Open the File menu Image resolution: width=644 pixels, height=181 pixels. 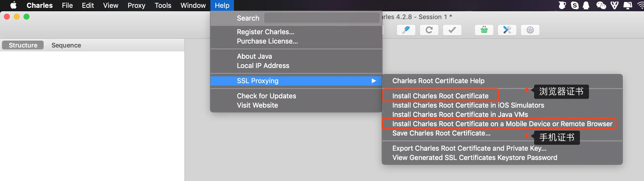(x=67, y=5)
